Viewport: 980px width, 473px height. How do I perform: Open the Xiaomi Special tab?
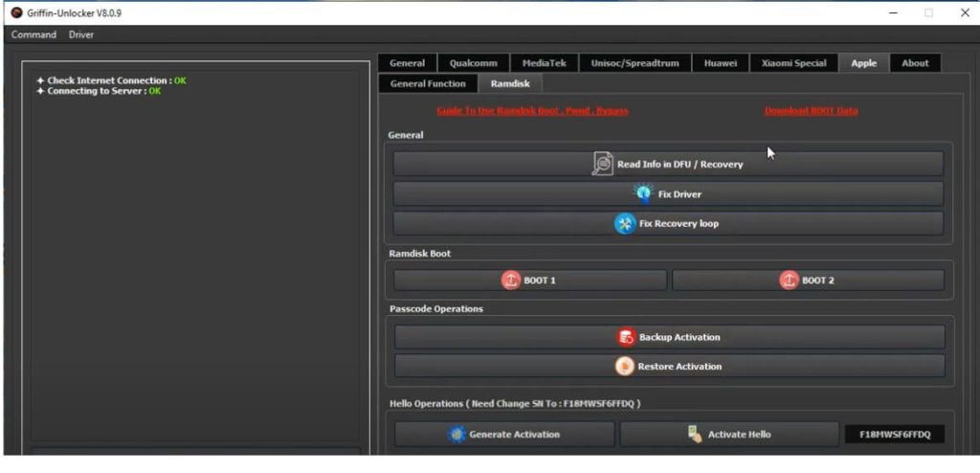click(x=793, y=63)
